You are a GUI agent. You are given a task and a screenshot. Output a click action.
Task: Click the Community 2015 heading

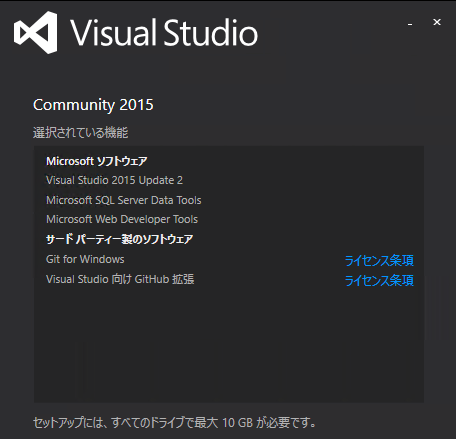click(93, 105)
